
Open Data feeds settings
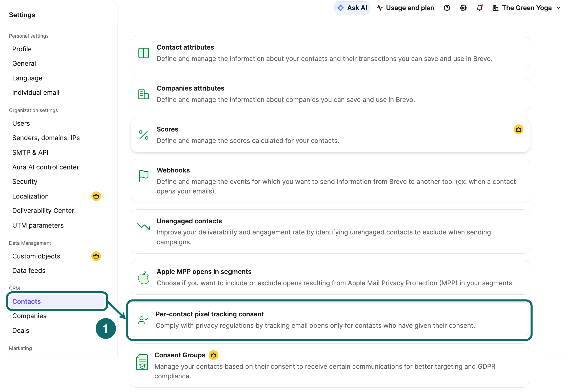pyautogui.click(x=29, y=271)
